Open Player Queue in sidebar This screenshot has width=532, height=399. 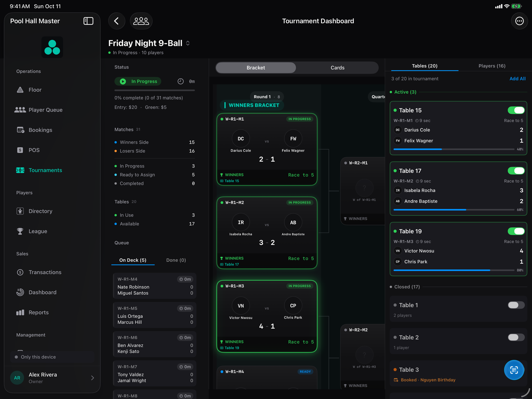(x=52, y=110)
